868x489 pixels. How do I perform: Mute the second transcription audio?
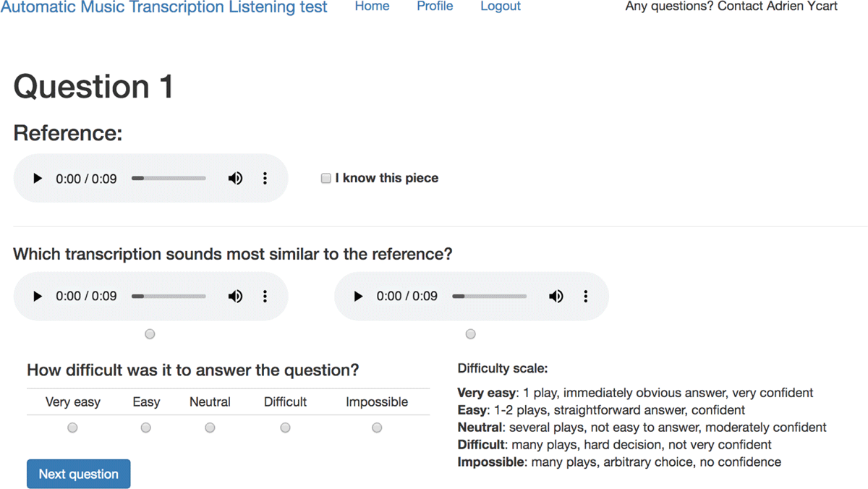click(556, 297)
